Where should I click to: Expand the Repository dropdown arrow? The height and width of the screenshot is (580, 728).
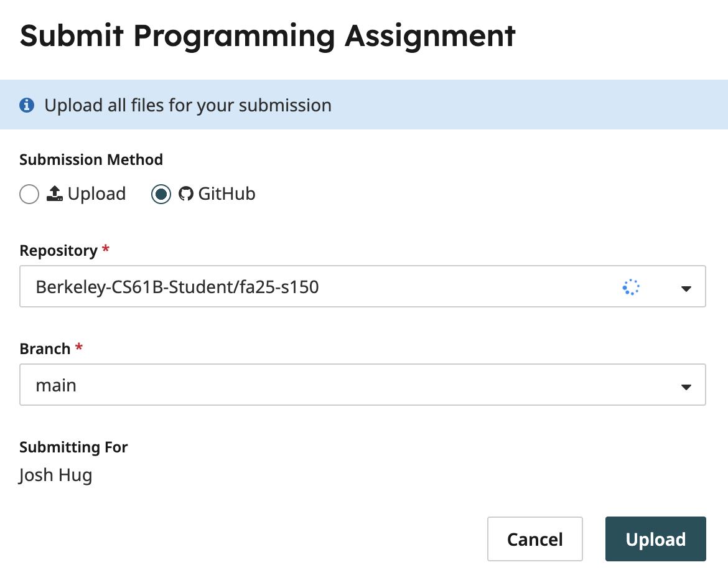pos(686,288)
